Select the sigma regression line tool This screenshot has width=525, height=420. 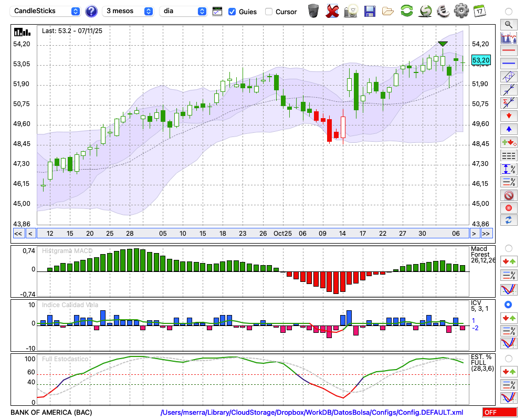coord(509,103)
